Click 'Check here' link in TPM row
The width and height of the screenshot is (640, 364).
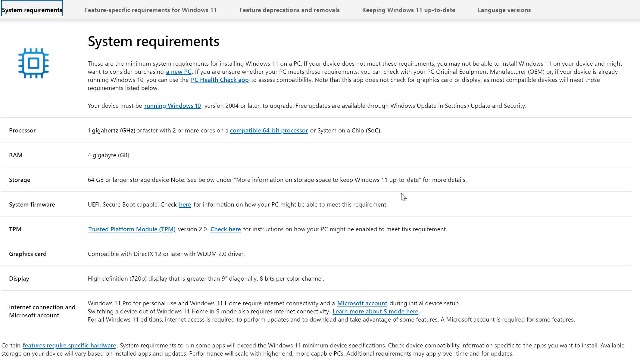225,229
